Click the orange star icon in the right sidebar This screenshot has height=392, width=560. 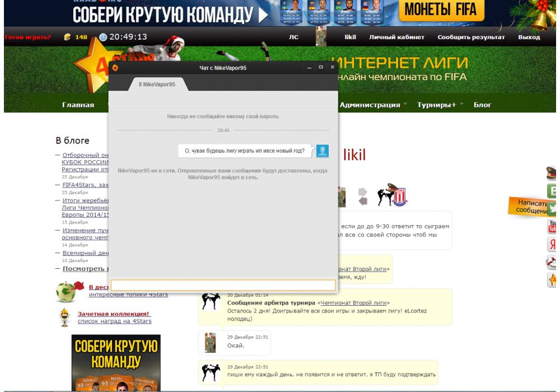coord(552,280)
